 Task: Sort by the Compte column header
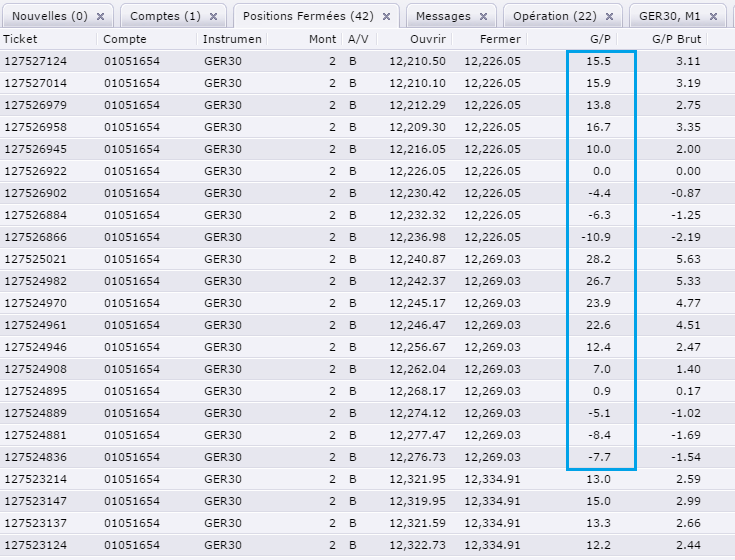click(125, 39)
